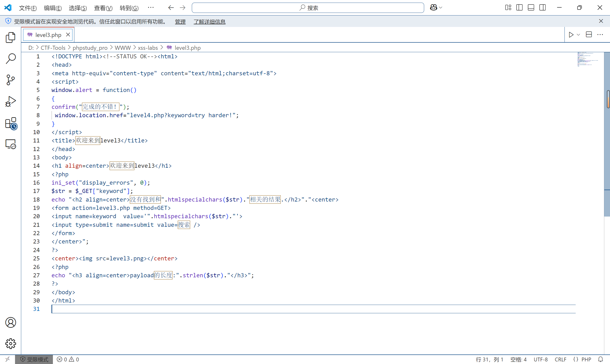Expand the hidden menu items ellipsis
The height and width of the screenshot is (364, 610).
pos(151,8)
